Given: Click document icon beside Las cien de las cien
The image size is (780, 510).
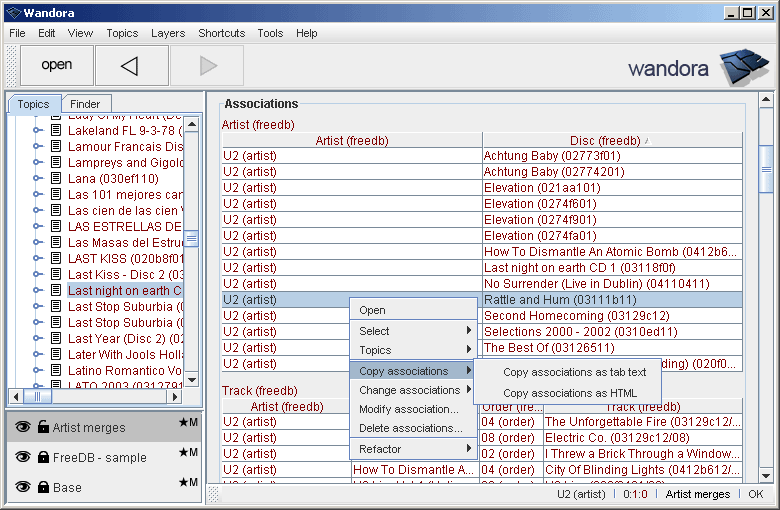Looking at the screenshot, I should pos(56,210).
